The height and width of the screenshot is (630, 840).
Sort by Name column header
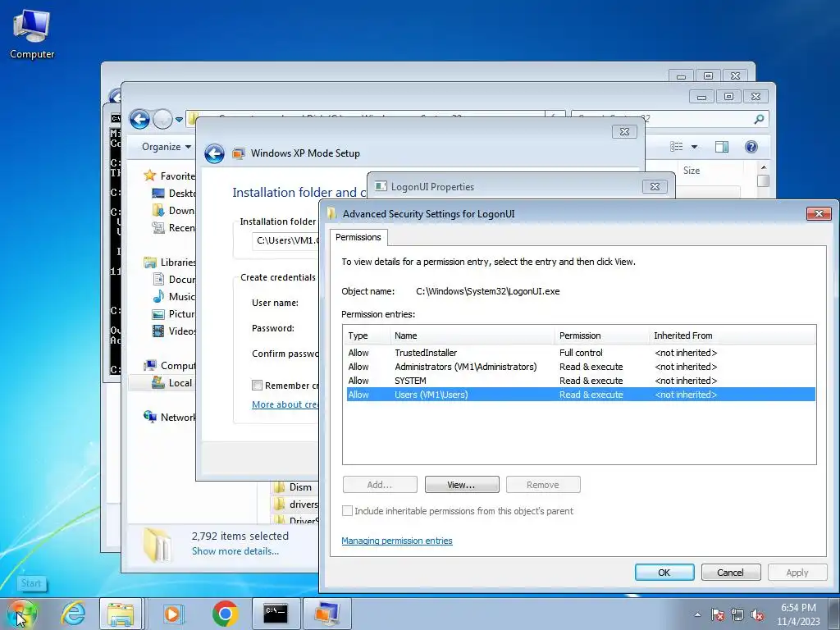point(472,336)
